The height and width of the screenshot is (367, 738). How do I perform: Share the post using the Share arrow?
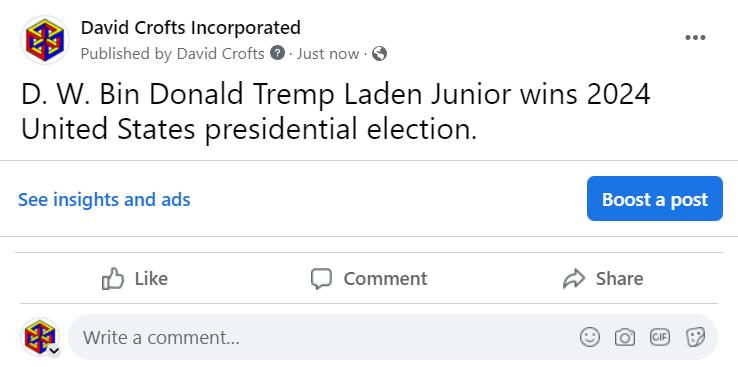(x=602, y=279)
